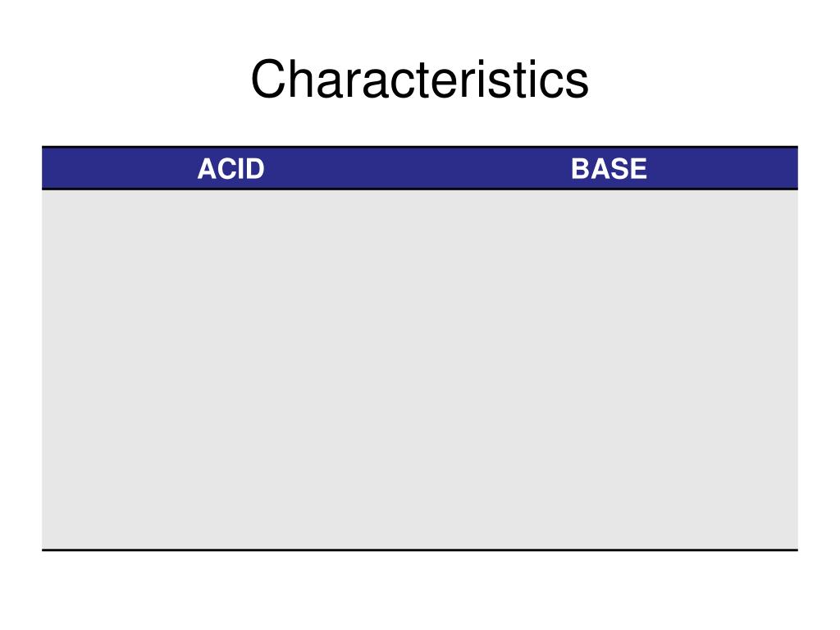Click the final "s" in Characteristics
Image resolution: width=840 pixels, height=630 pixels.
tap(577, 83)
